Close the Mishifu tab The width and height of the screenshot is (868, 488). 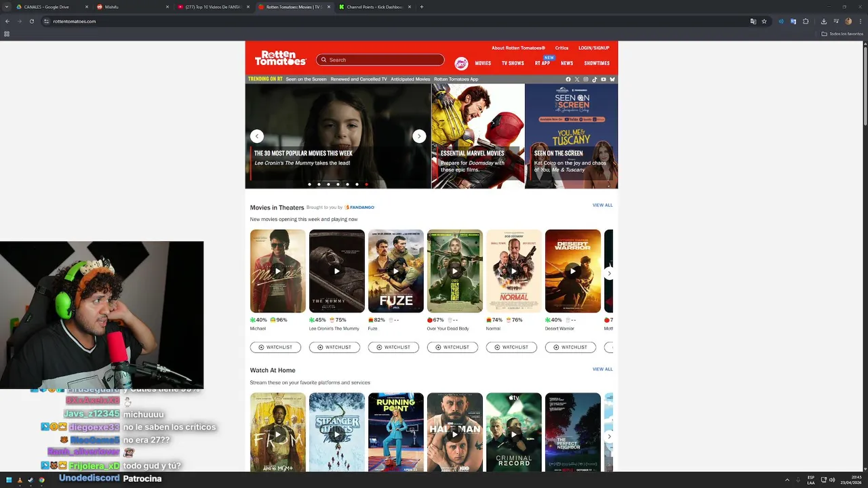(x=167, y=7)
